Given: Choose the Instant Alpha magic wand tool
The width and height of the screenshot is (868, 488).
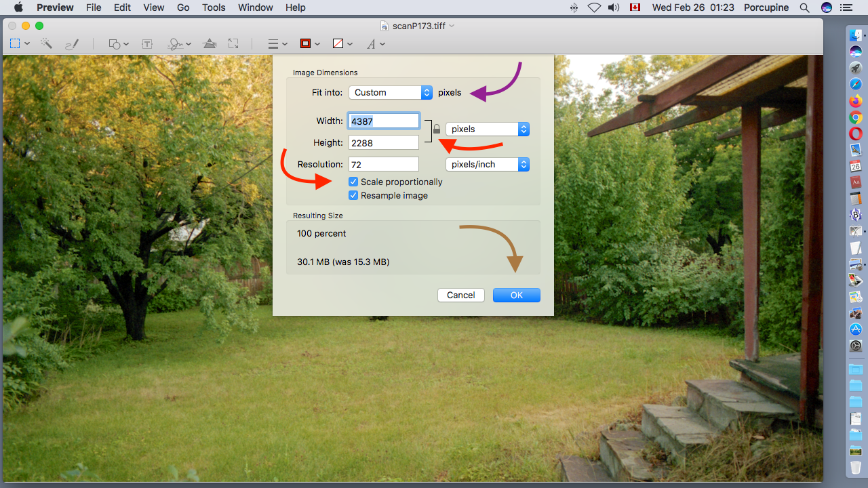Looking at the screenshot, I should coord(46,43).
